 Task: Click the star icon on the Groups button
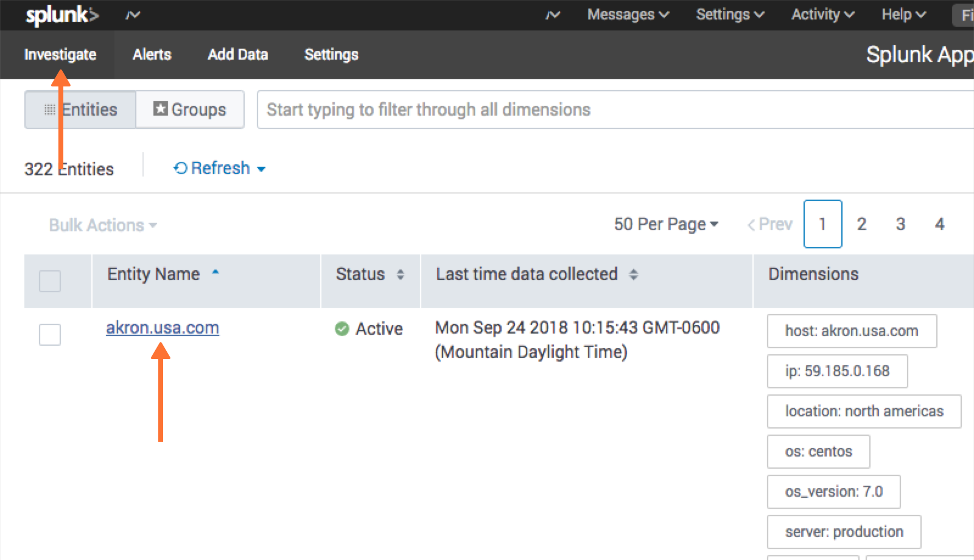click(x=159, y=110)
